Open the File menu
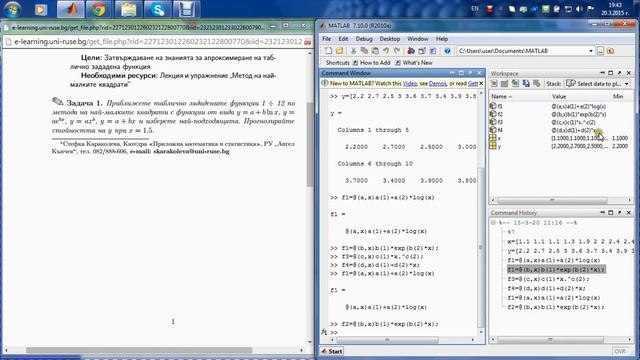This screenshot has height=360, width=640. (327, 39)
